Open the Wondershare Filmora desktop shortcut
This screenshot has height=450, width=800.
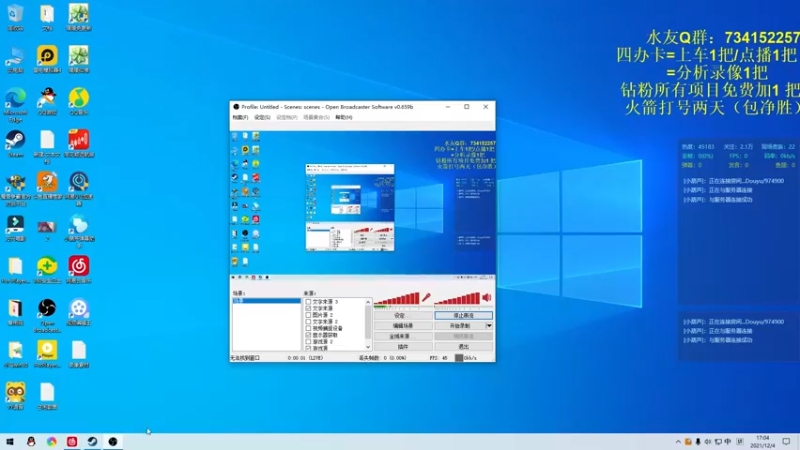coord(15,228)
